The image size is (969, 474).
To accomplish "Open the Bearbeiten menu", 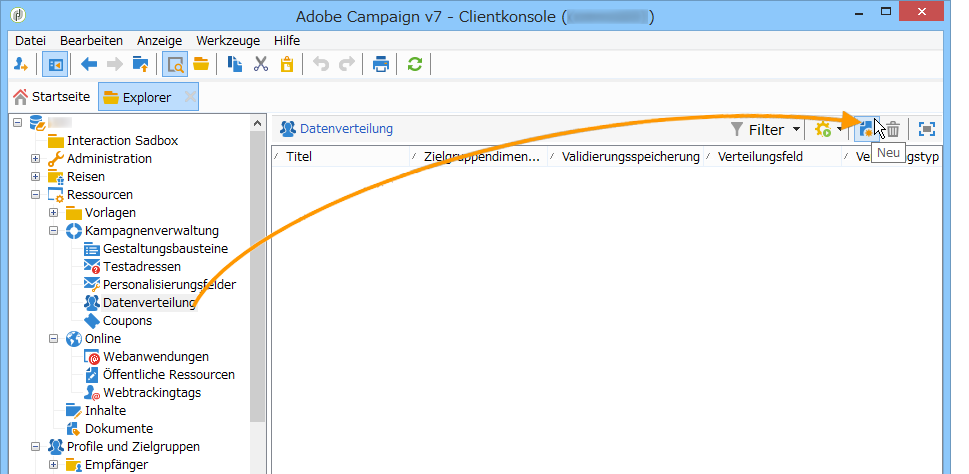I will pyautogui.click(x=91, y=41).
